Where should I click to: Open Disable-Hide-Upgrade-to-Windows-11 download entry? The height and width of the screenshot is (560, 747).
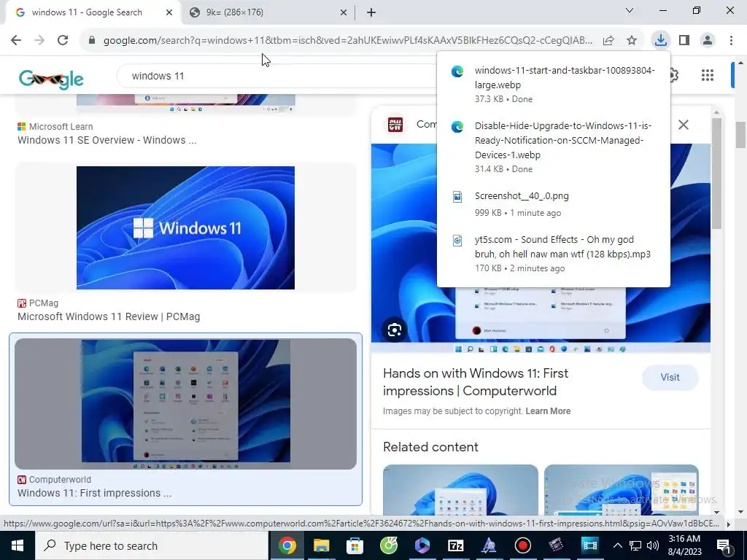[x=554, y=147]
